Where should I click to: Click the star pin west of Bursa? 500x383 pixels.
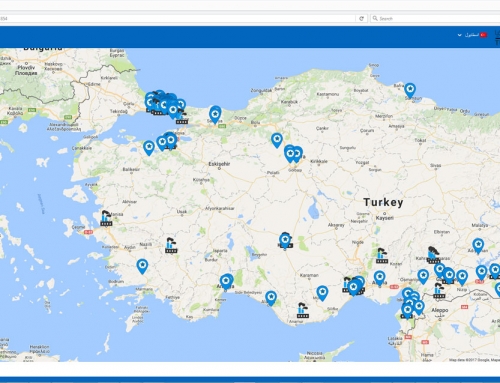149,148
